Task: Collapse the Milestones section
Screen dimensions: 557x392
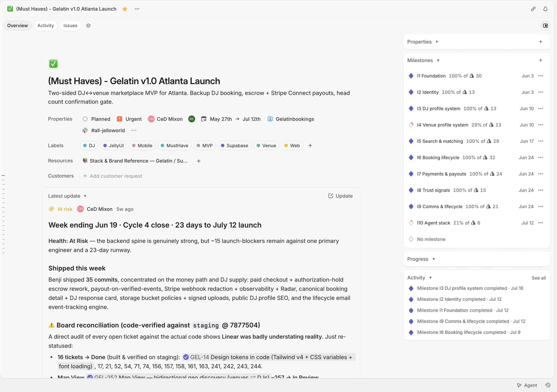Action: tap(423, 60)
